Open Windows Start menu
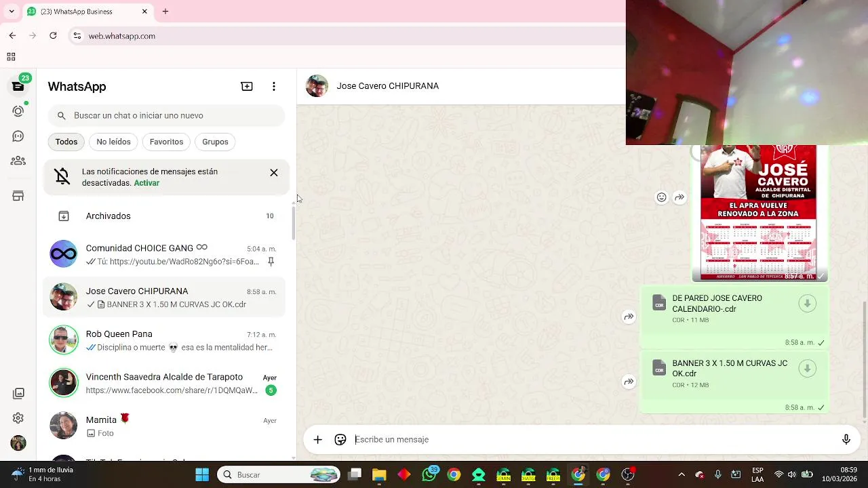The height and width of the screenshot is (488, 868). (202, 475)
